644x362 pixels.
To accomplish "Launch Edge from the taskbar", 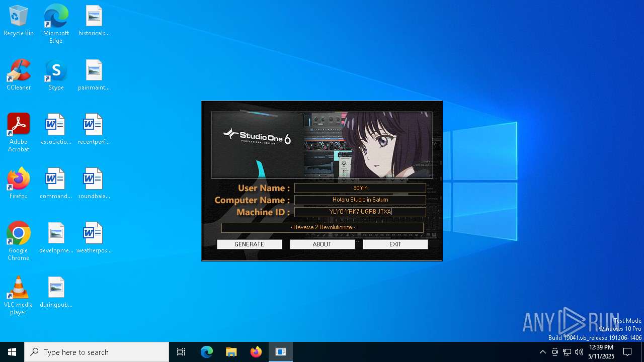I will click(x=207, y=352).
